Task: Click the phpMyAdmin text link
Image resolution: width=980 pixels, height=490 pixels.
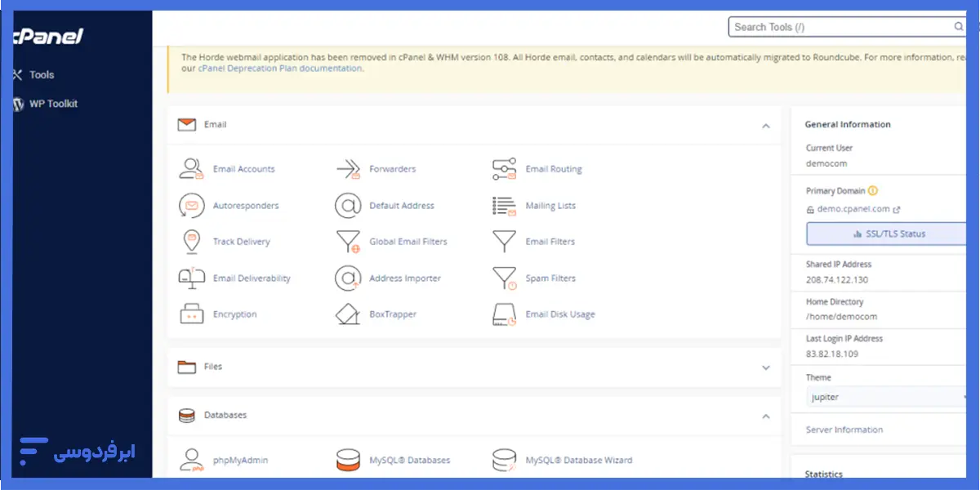Action: (240, 461)
